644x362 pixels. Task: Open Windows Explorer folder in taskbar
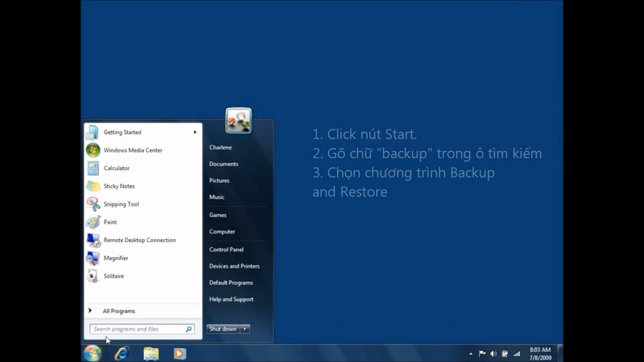pos(151,353)
